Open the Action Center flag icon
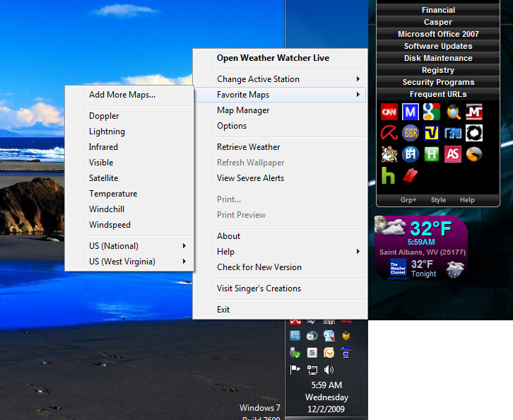 coord(295,370)
